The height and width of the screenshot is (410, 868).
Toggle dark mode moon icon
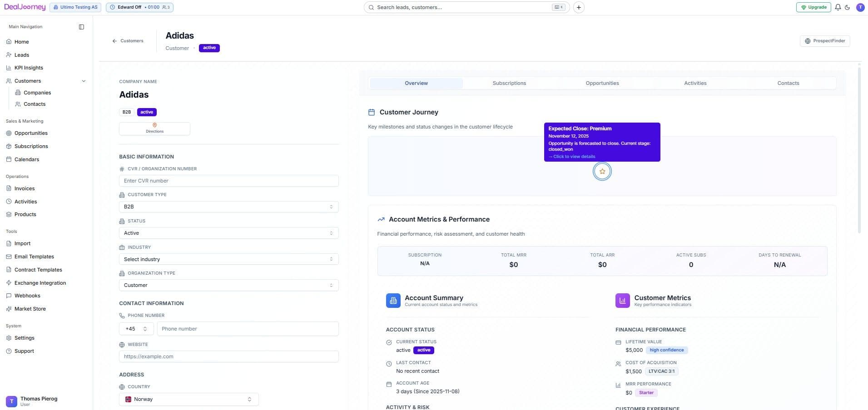pos(848,7)
